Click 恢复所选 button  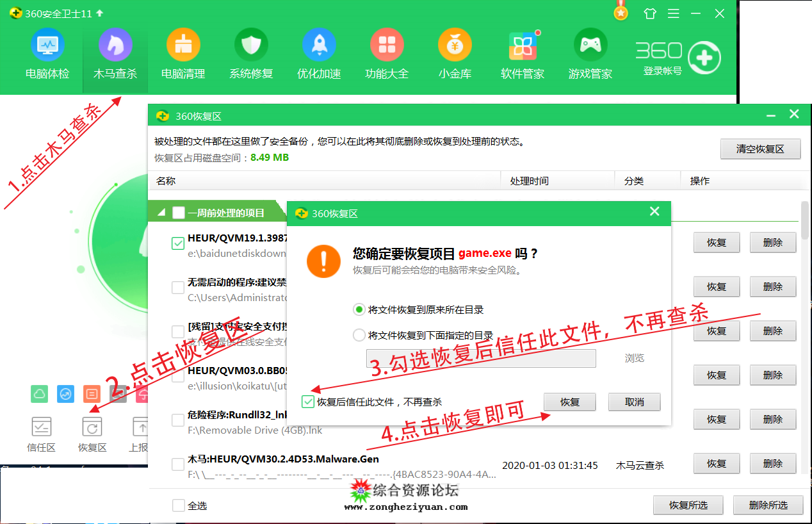pos(688,505)
